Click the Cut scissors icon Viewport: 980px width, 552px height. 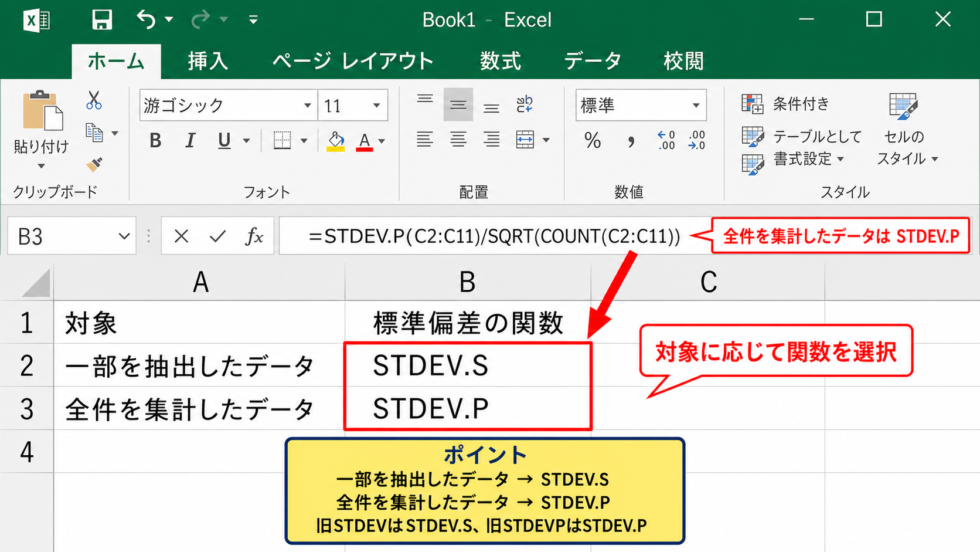click(x=94, y=100)
